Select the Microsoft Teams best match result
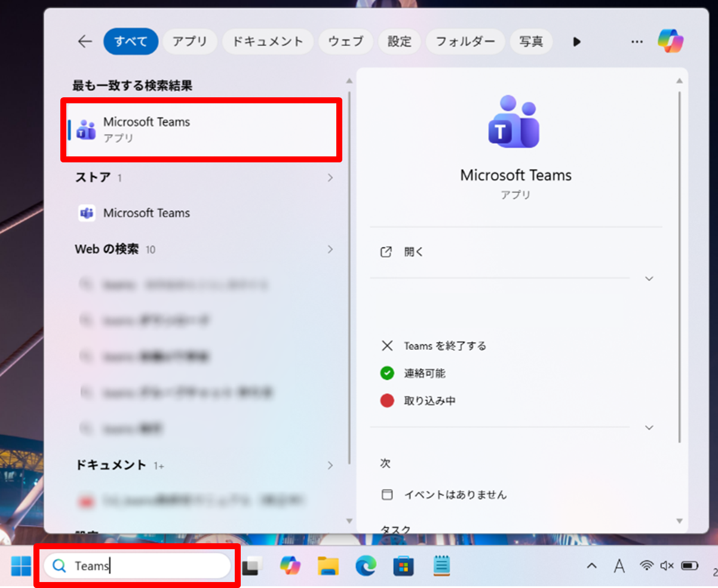The width and height of the screenshot is (718, 588). [201, 130]
